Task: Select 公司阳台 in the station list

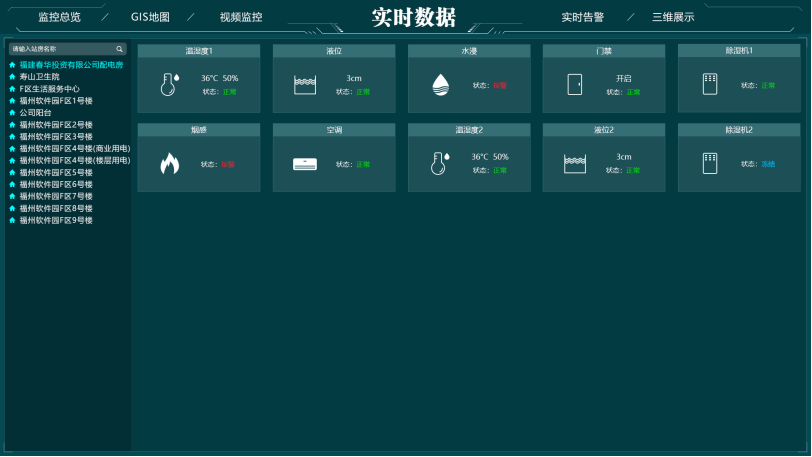Action: [x=36, y=113]
